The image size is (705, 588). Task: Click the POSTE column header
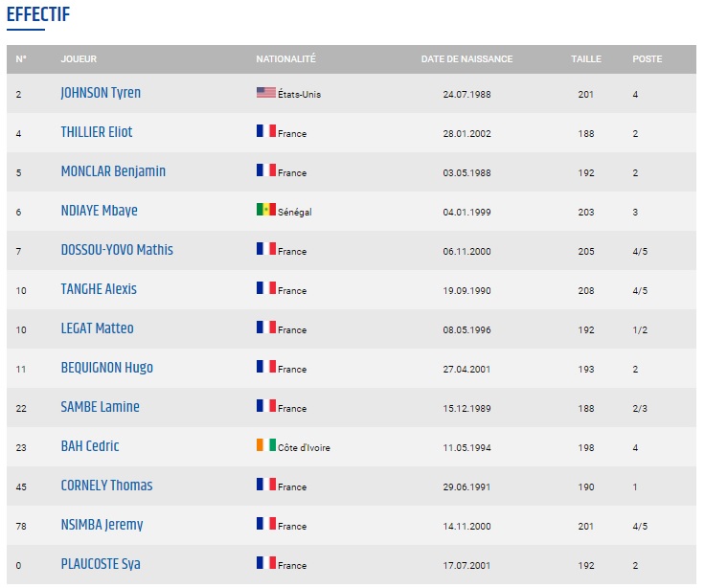point(647,59)
